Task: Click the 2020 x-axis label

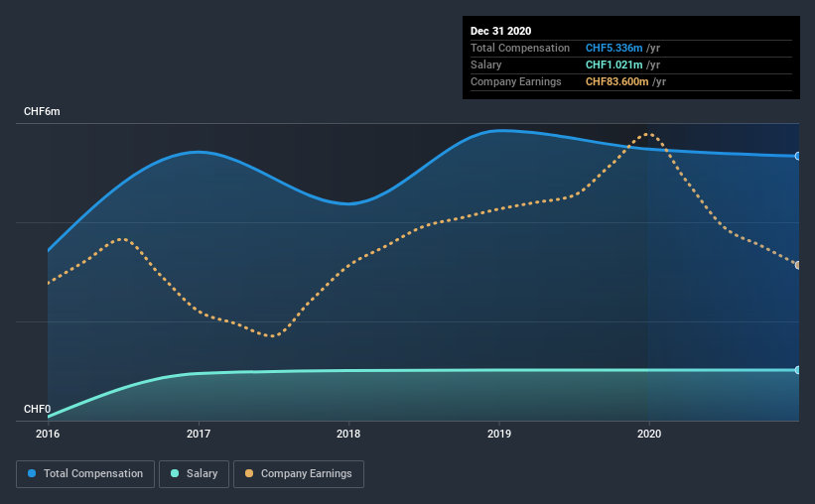Action: [x=649, y=434]
